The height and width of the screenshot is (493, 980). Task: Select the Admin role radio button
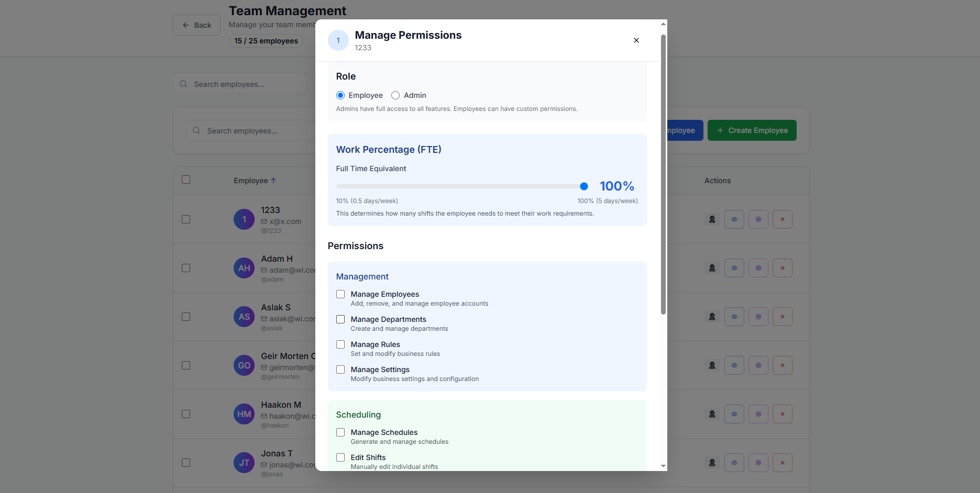click(x=395, y=95)
